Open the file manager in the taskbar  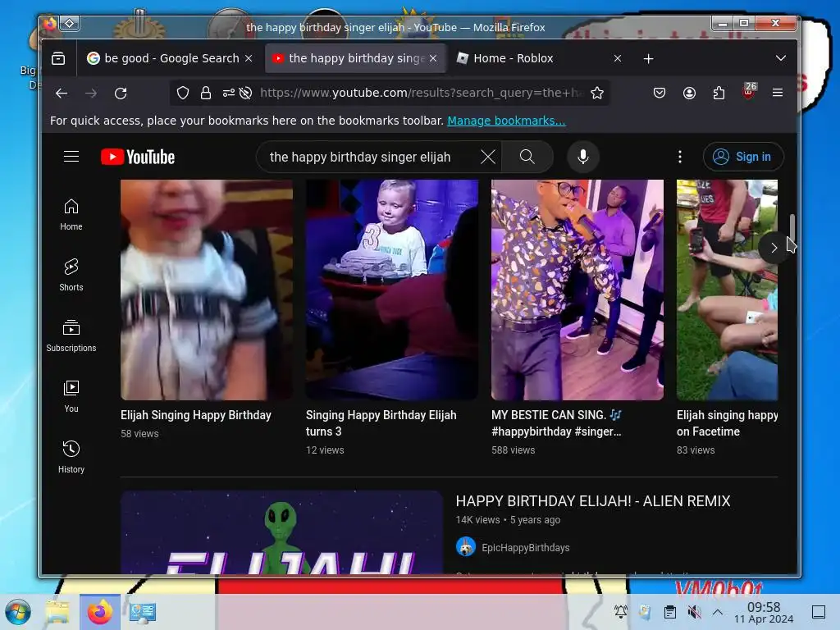(x=57, y=612)
